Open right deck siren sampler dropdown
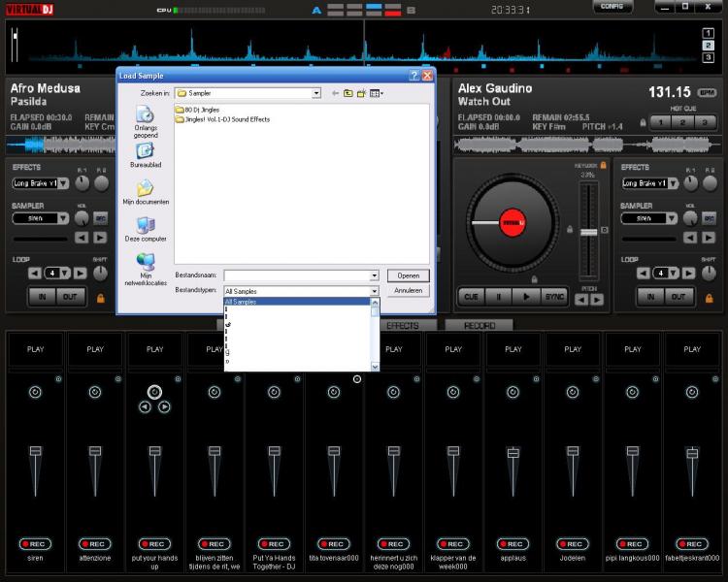Viewport: 728px width, 582px height. (x=673, y=218)
